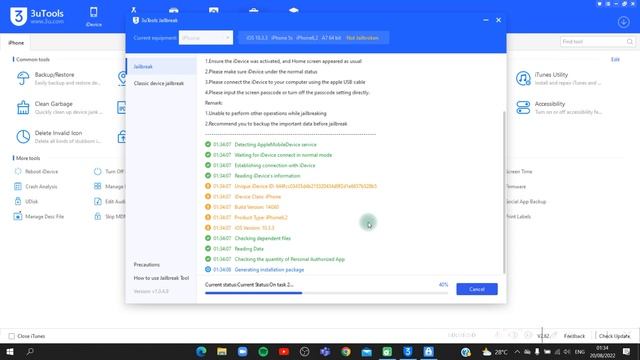640x360 pixels.
Task: Open Microsoft Edge from taskbar
Action: pos(201,351)
